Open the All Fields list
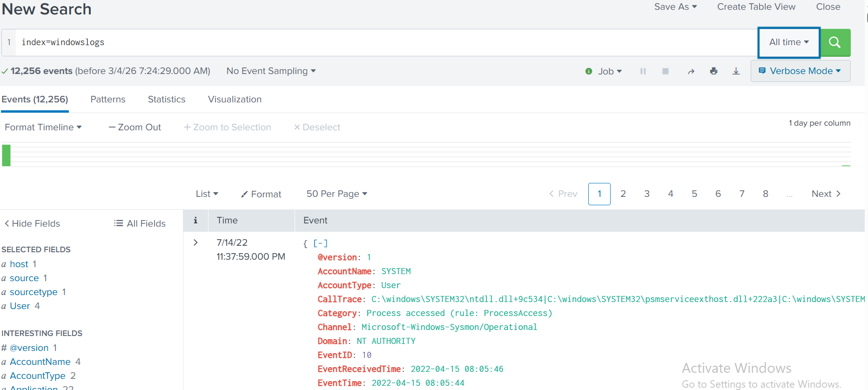 point(140,223)
